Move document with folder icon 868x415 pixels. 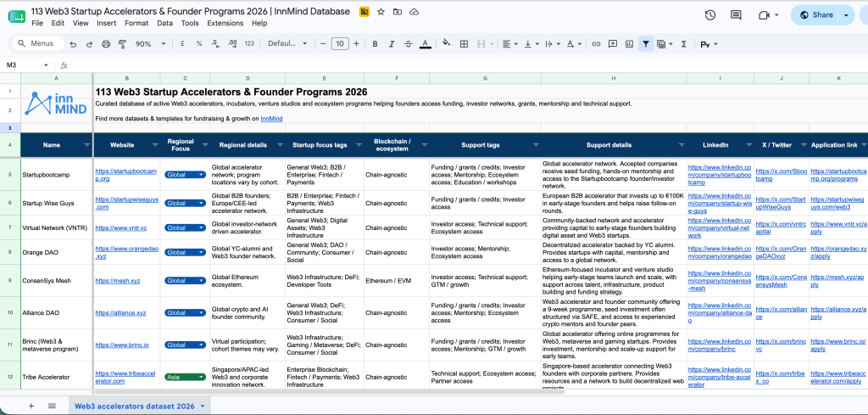[x=398, y=12]
